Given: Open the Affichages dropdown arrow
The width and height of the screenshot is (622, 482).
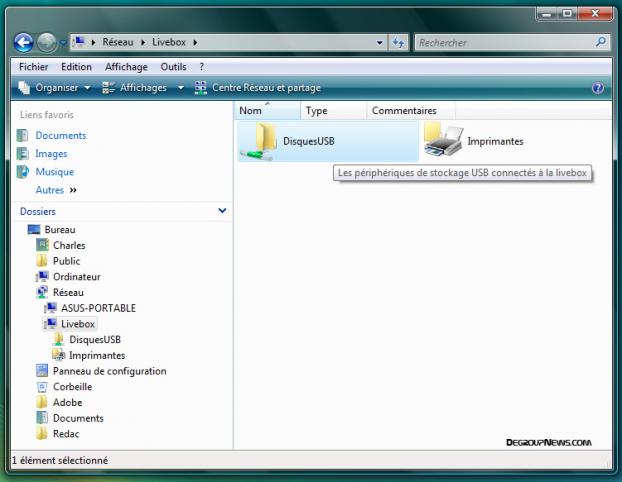Looking at the screenshot, I should (181, 88).
